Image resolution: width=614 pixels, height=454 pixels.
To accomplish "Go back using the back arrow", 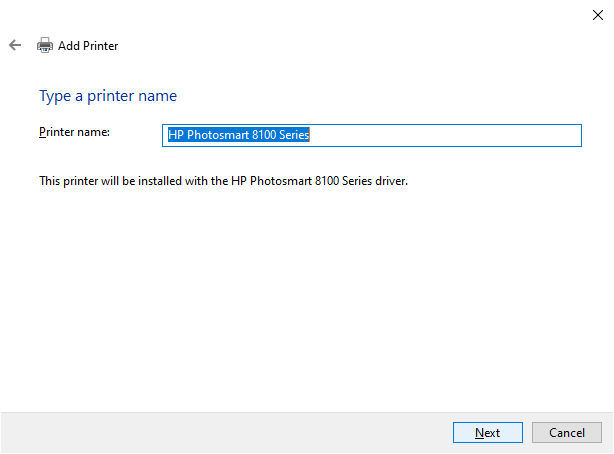I will (x=15, y=45).
